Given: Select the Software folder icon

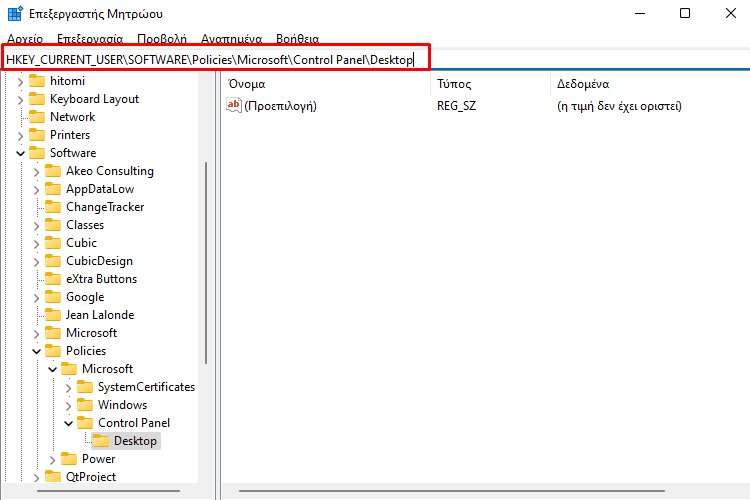Looking at the screenshot, I should pyautogui.click(x=37, y=153).
